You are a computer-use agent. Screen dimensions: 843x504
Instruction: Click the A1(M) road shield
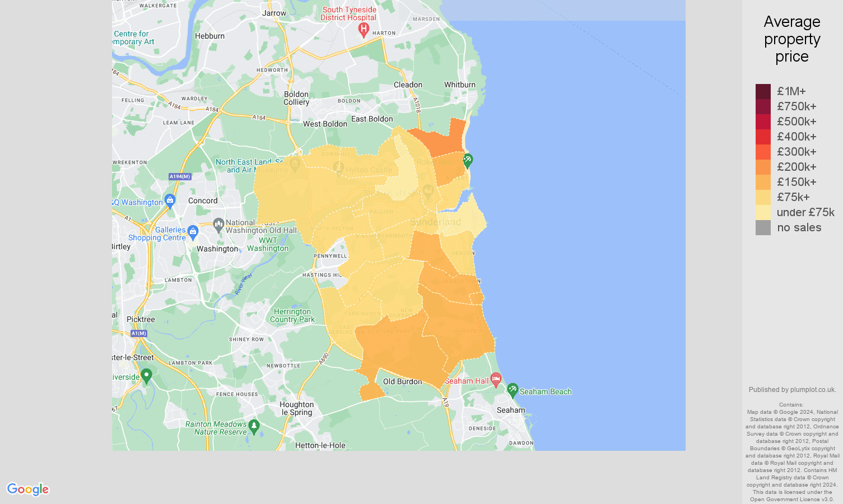point(139,333)
